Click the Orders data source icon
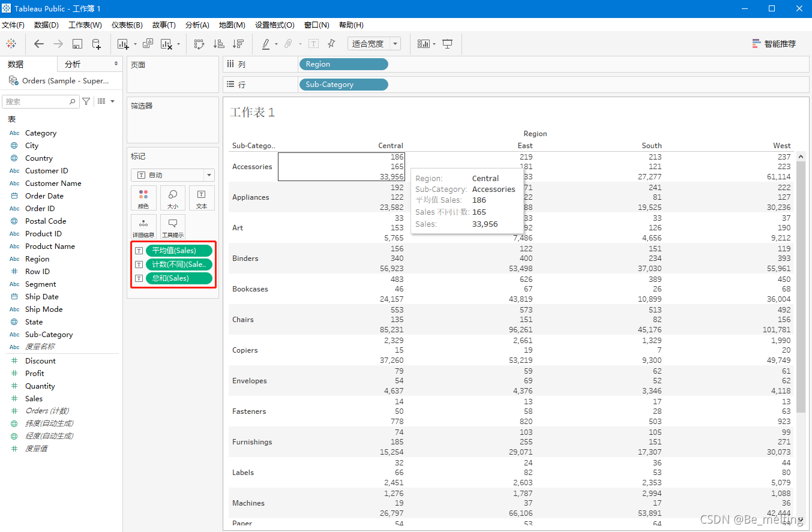Viewport: 812px width, 532px height. 13,80
